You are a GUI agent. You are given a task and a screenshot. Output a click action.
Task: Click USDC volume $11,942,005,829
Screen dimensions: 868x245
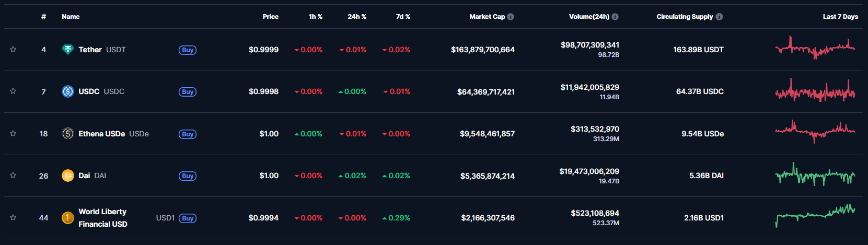pos(590,87)
